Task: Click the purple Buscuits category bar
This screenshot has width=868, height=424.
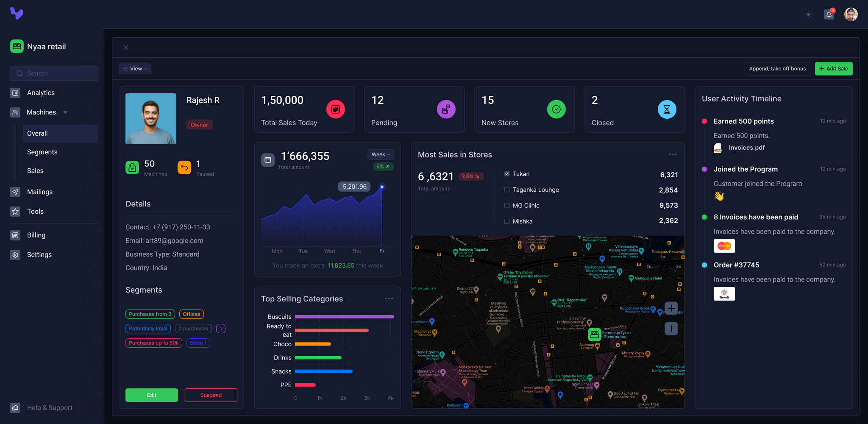Action: coord(344,317)
